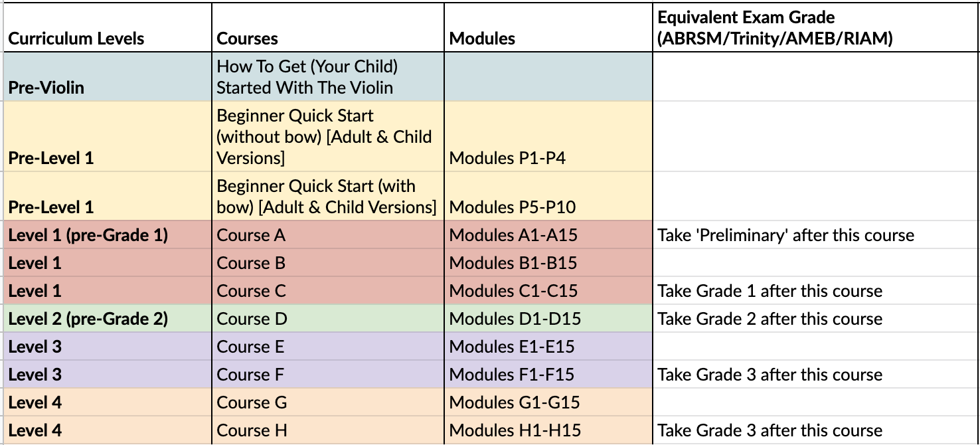Viewport: 980px width, 445px height.
Task: Select the 'Modules P1-P4' cell
Action: click(x=548, y=136)
